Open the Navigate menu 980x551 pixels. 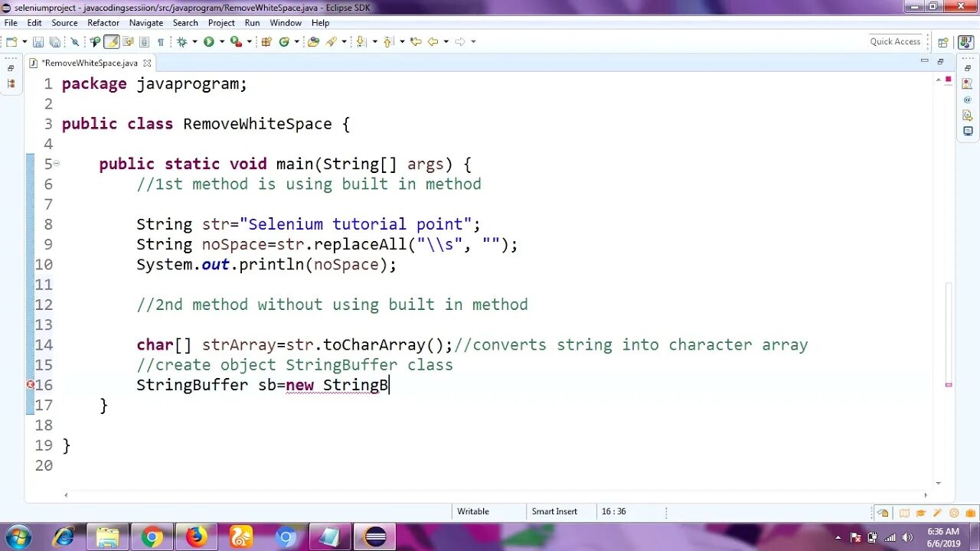click(x=146, y=23)
